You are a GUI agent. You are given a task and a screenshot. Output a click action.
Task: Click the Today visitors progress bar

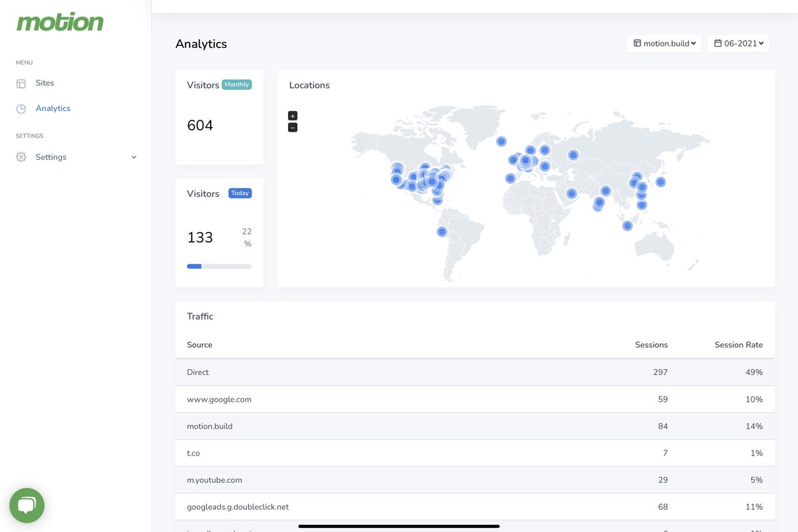click(x=219, y=266)
